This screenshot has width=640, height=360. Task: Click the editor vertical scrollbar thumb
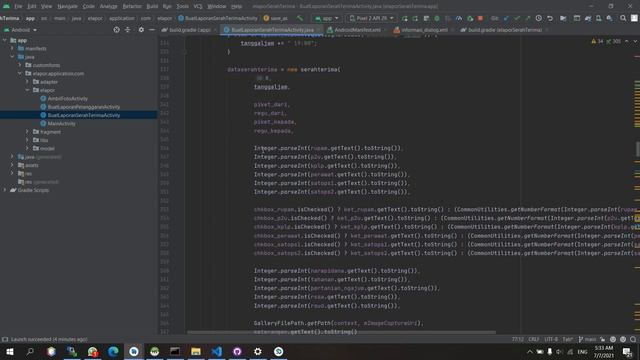(637, 149)
